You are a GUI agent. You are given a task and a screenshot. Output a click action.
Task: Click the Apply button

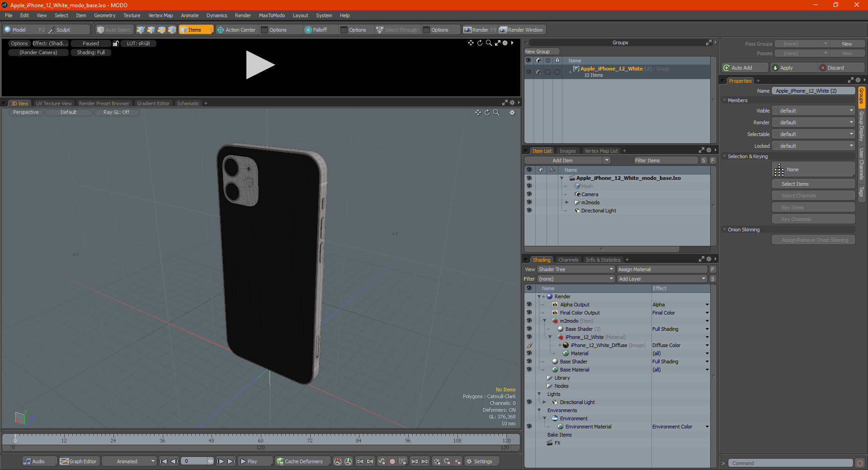click(x=793, y=68)
